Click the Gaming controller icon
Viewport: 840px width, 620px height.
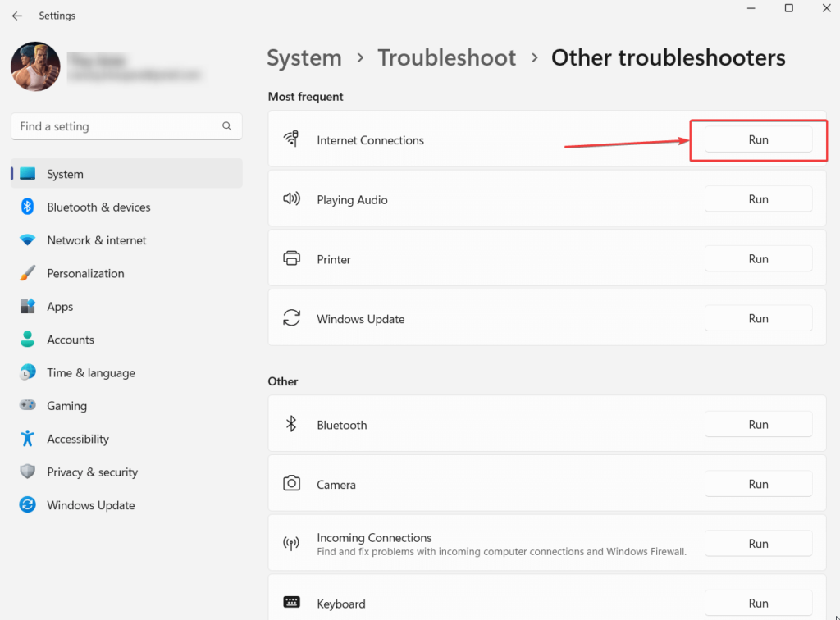point(27,405)
